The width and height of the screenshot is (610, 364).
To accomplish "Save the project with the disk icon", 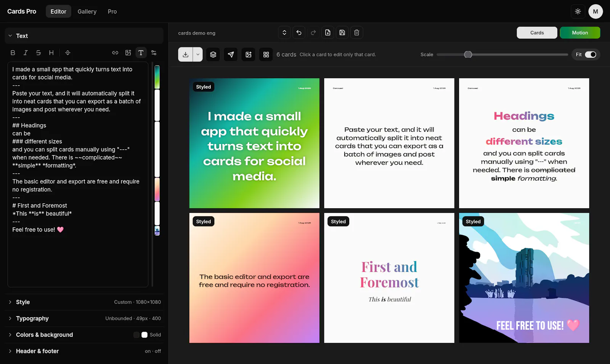I will click(342, 33).
